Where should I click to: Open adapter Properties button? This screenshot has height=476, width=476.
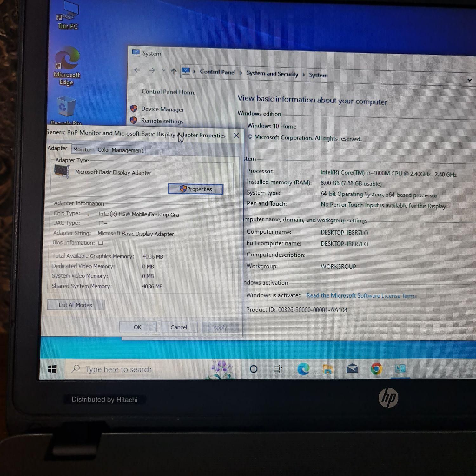click(196, 189)
